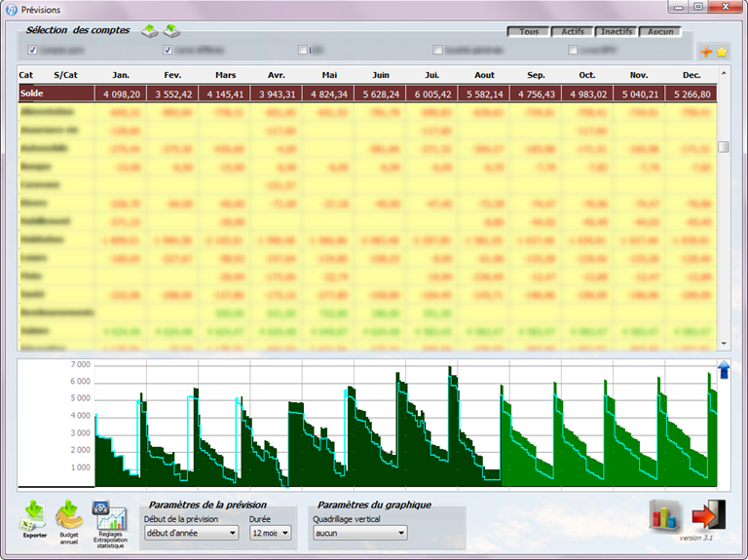Click Solde value 4 824,34

(329, 94)
